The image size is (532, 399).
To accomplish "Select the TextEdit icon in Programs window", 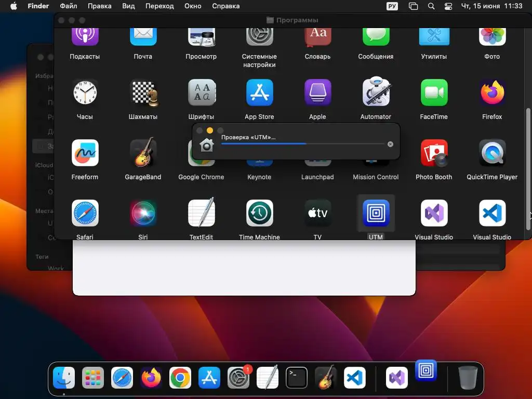I will pyautogui.click(x=202, y=212).
